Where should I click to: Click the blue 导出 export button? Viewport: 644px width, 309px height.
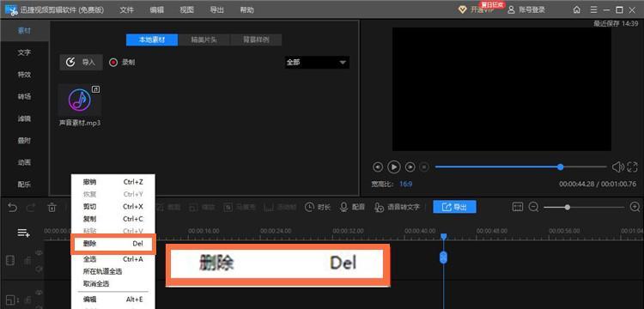(x=454, y=207)
